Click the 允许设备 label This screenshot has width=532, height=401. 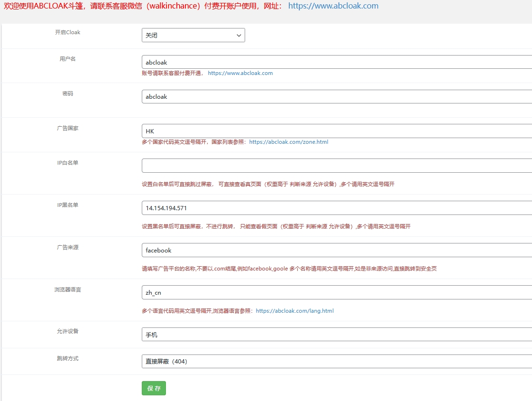click(67, 331)
